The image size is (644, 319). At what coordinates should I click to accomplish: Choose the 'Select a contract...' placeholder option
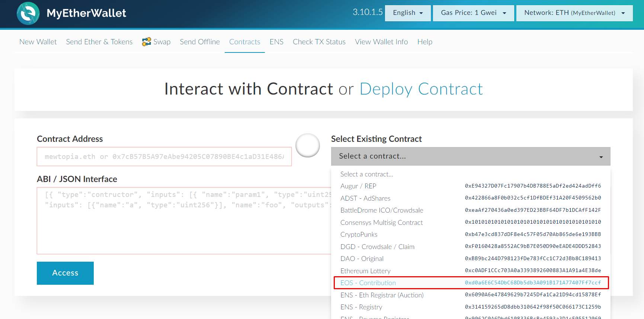(x=471, y=174)
